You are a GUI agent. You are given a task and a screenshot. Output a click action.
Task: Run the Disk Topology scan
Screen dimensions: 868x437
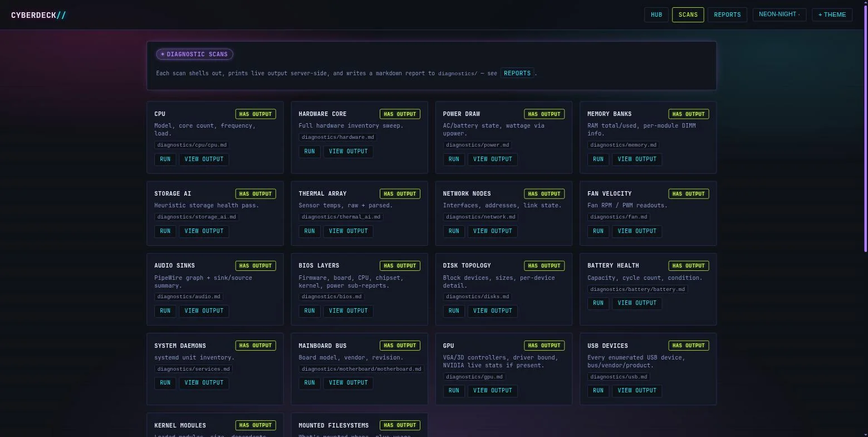click(454, 310)
